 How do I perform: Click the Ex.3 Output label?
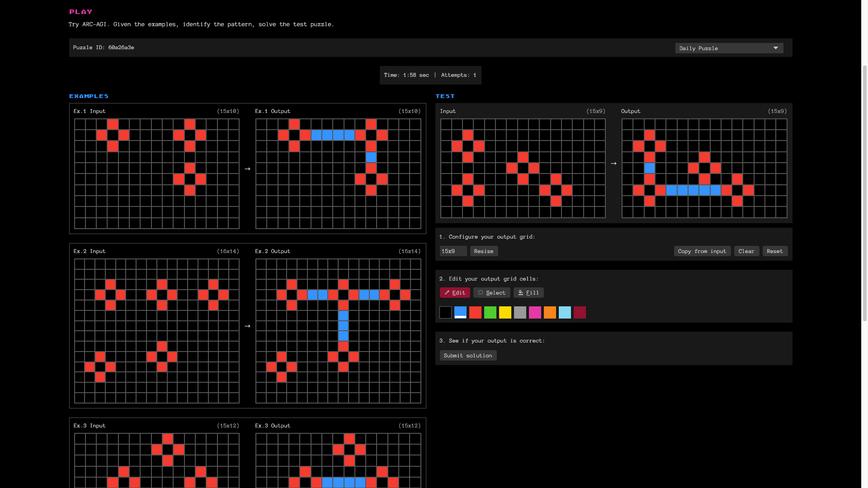[273, 426]
